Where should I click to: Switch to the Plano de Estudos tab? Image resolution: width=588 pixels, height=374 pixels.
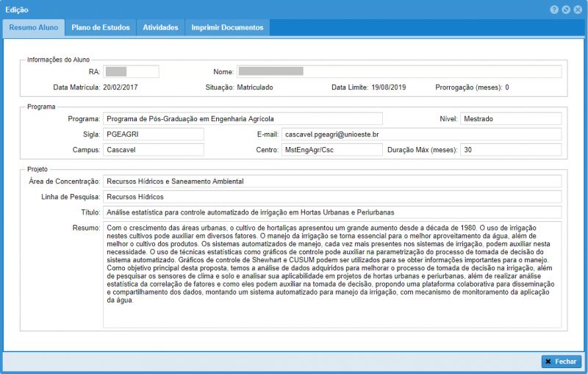tap(101, 27)
